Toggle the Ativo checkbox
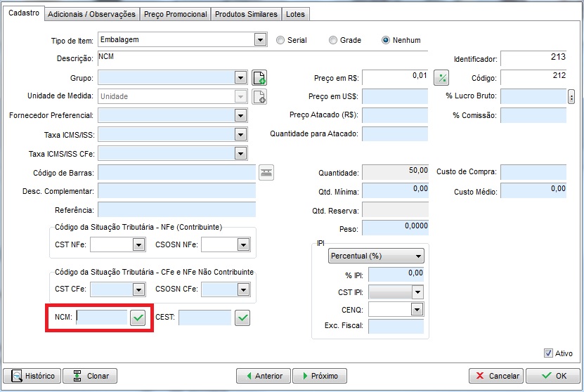Viewport: 584px width, 392px height. (548, 353)
